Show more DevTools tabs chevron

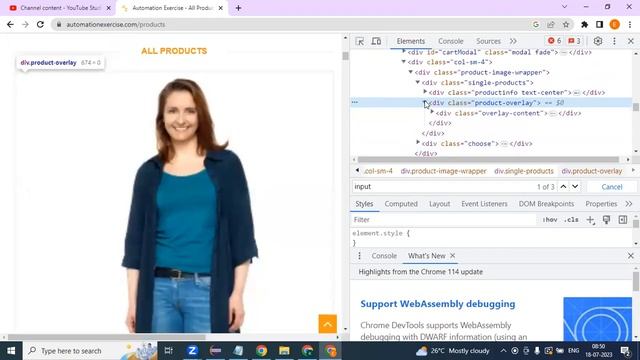click(x=513, y=41)
